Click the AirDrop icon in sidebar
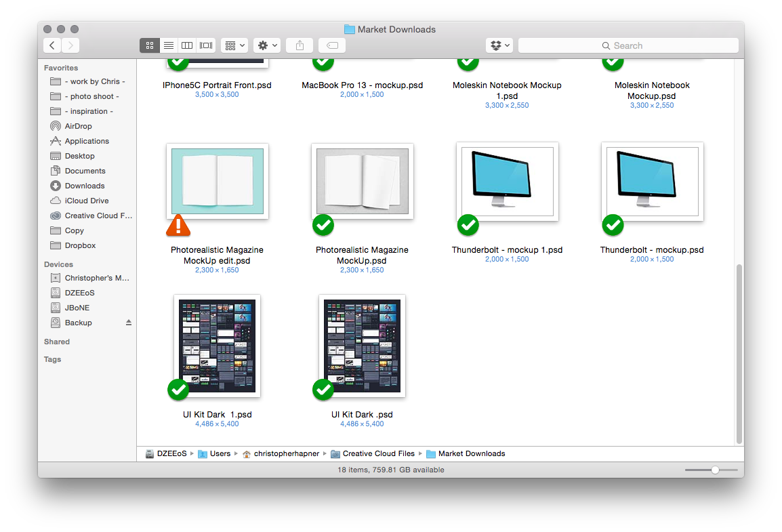The image size is (782, 532). tap(56, 126)
